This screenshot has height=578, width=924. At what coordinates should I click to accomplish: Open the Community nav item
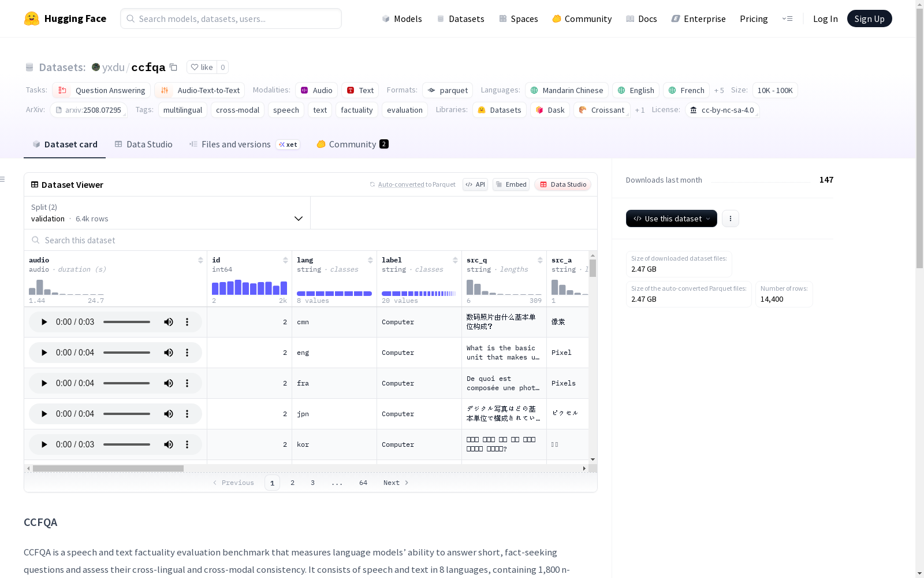pyautogui.click(x=582, y=18)
